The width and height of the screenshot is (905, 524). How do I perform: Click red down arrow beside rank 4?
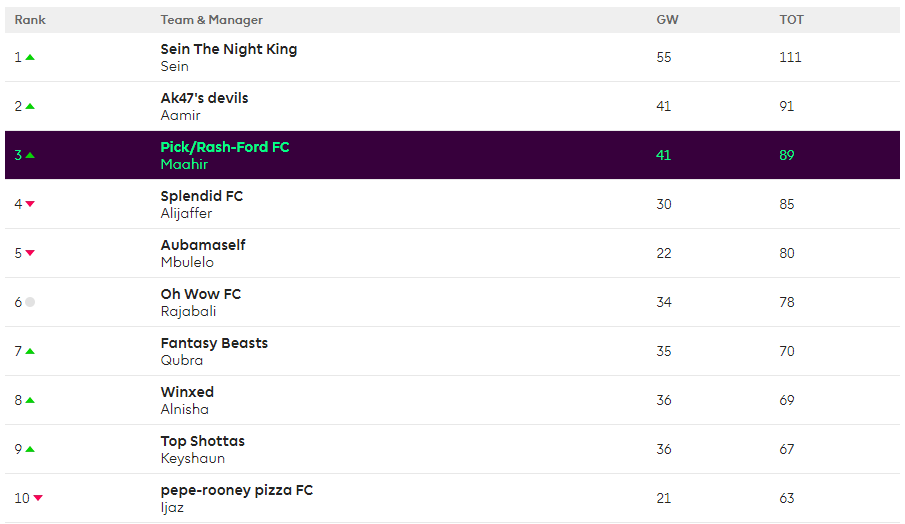click(x=30, y=205)
